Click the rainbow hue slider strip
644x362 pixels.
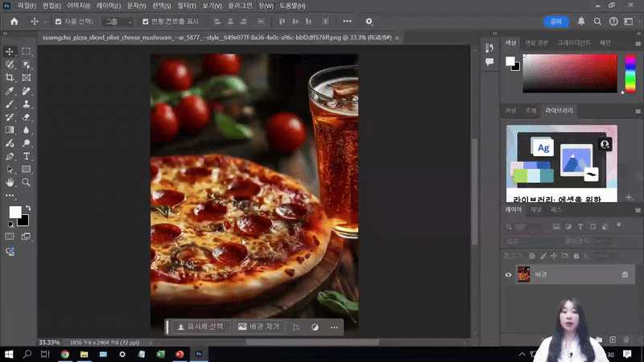pos(630,75)
